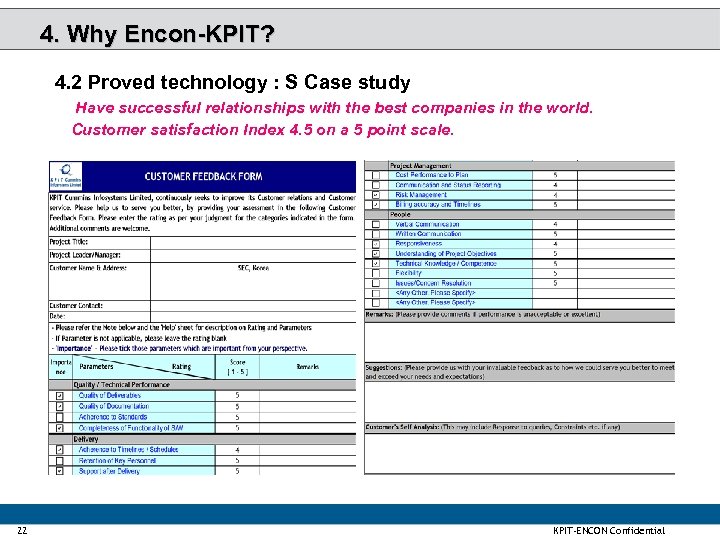Click the left form's 'Remarks' column header
This screenshot has width=720, height=540.
click(308, 367)
